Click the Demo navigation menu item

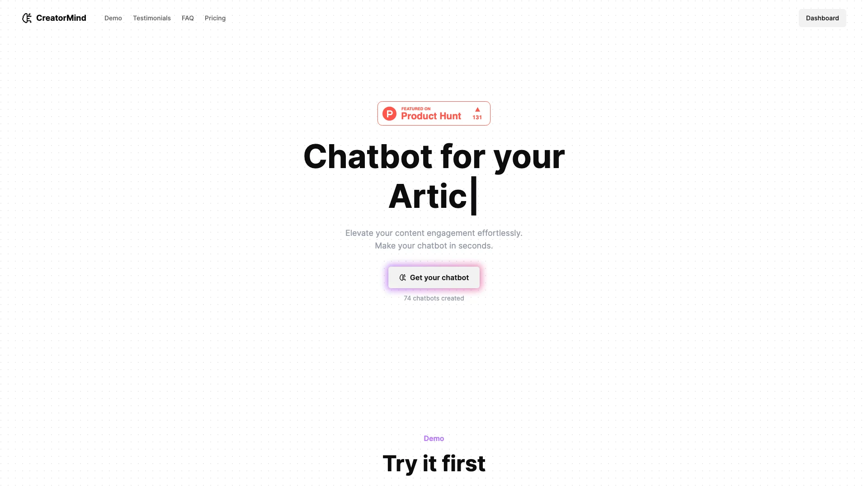tap(113, 18)
